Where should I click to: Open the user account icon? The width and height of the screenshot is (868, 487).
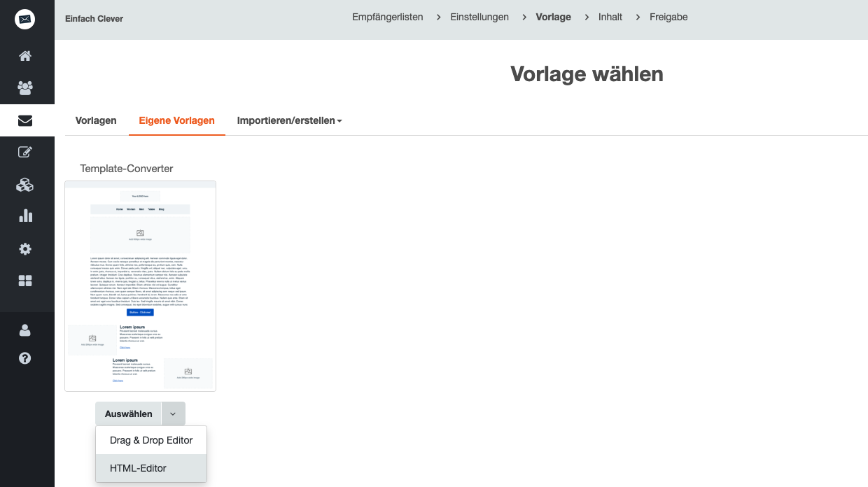click(25, 330)
